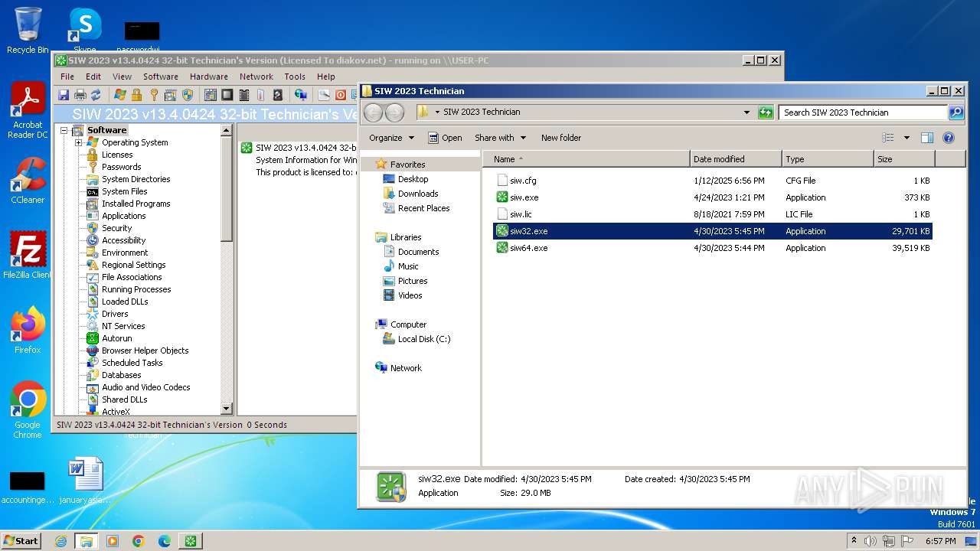The width and height of the screenshot is (980, 551).
Task: Click the Search SIW 2023 Technician field
Action: 864,112
